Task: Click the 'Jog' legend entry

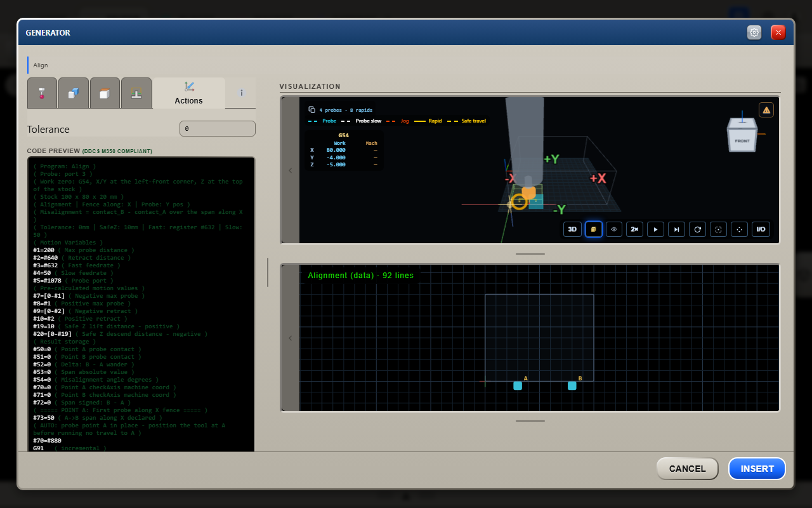Action: [398, 121]
